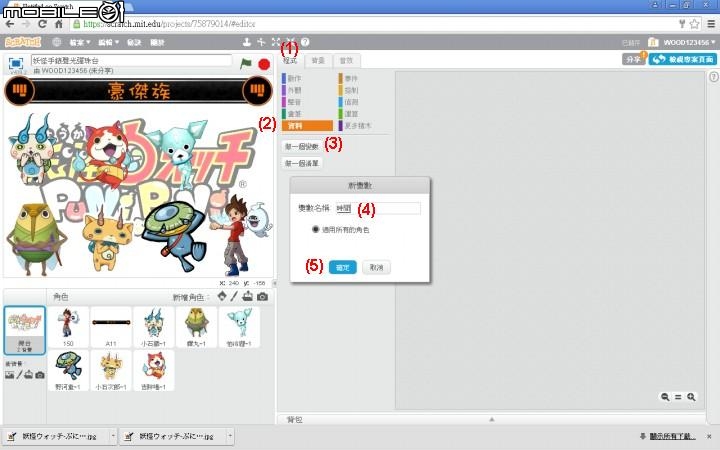This screenshot has width=720, height=450.
Task: Select the shrink sprite tool
Action: coord(291,42)
